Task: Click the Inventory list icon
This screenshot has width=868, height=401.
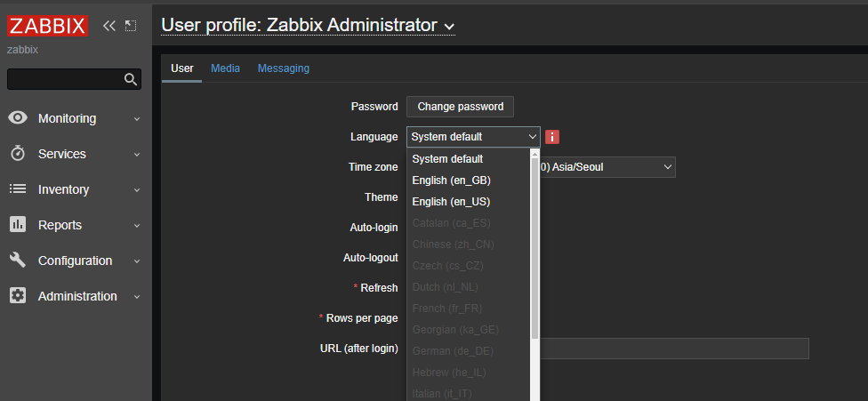Action: click(x=18, y=189)
